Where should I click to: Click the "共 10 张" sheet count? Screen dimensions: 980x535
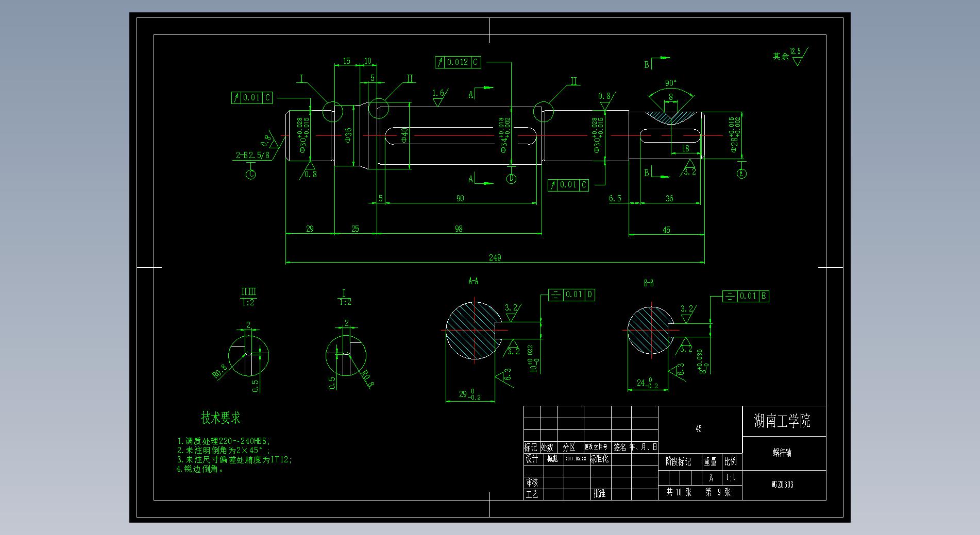[x=679, y=492]
